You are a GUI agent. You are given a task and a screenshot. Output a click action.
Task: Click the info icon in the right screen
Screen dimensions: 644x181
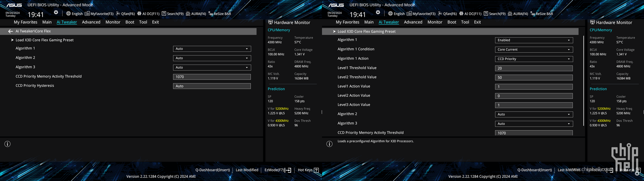point(329,144)
